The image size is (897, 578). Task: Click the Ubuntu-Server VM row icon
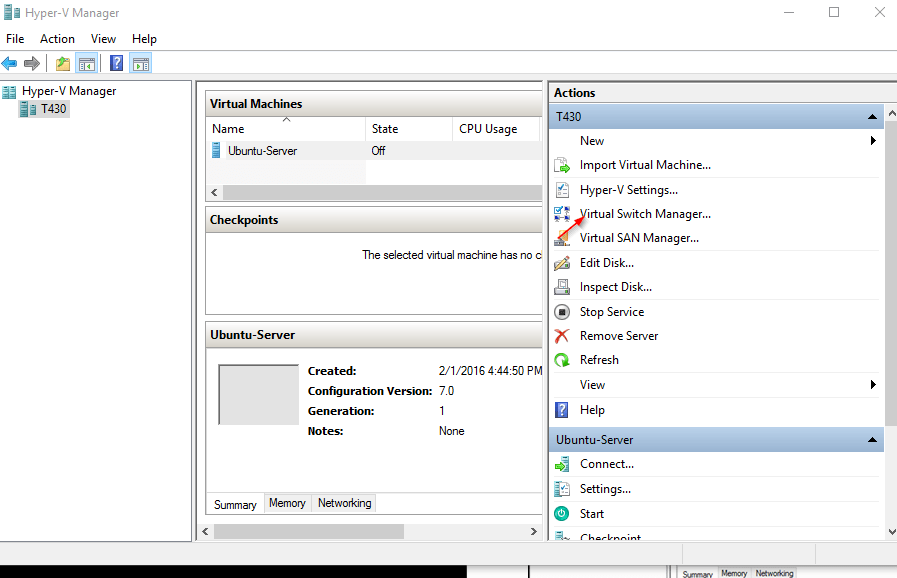tap(216, 151)
